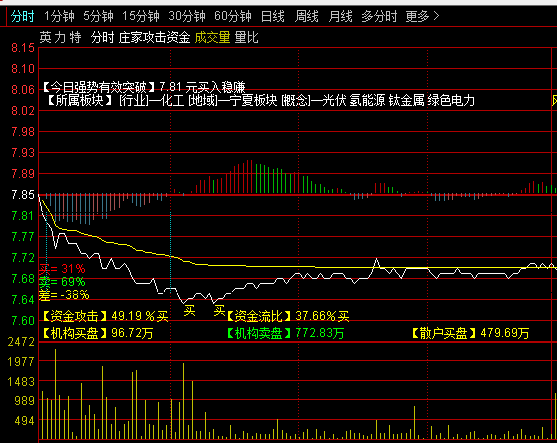The image size is (557, 443).
Task: Click the 机构卖盘 772.83万 value
Action: [285, 333]
